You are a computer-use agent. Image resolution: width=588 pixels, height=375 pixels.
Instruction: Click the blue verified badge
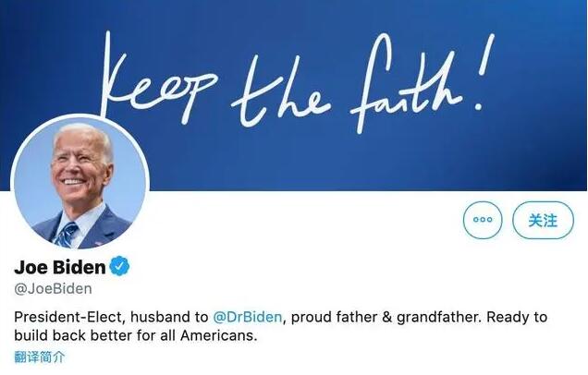point(120,268)
